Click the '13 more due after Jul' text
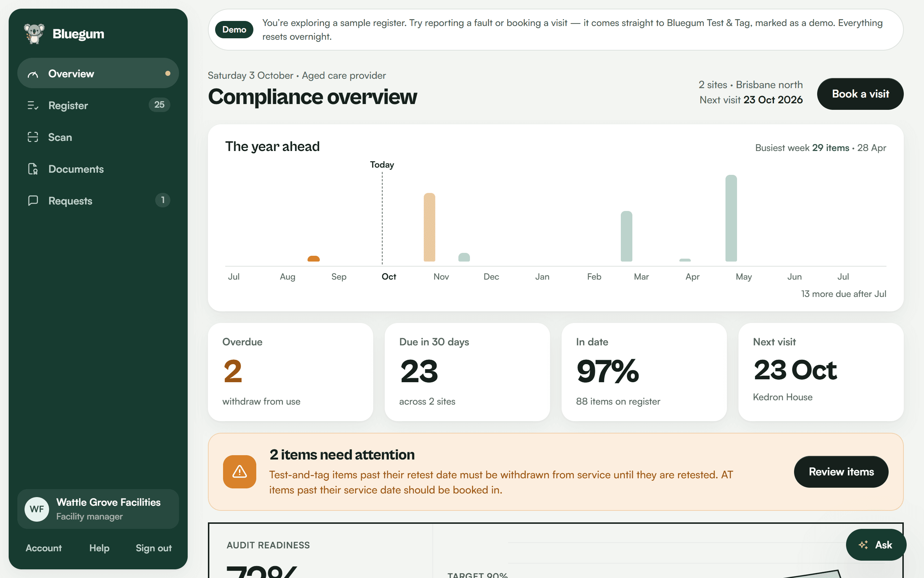 [x=844, y=294]
